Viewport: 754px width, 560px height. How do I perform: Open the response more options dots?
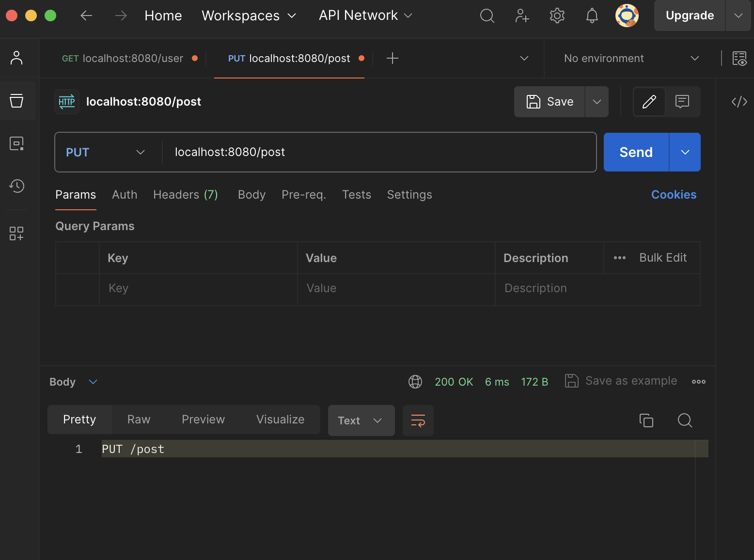coord(699,382)
